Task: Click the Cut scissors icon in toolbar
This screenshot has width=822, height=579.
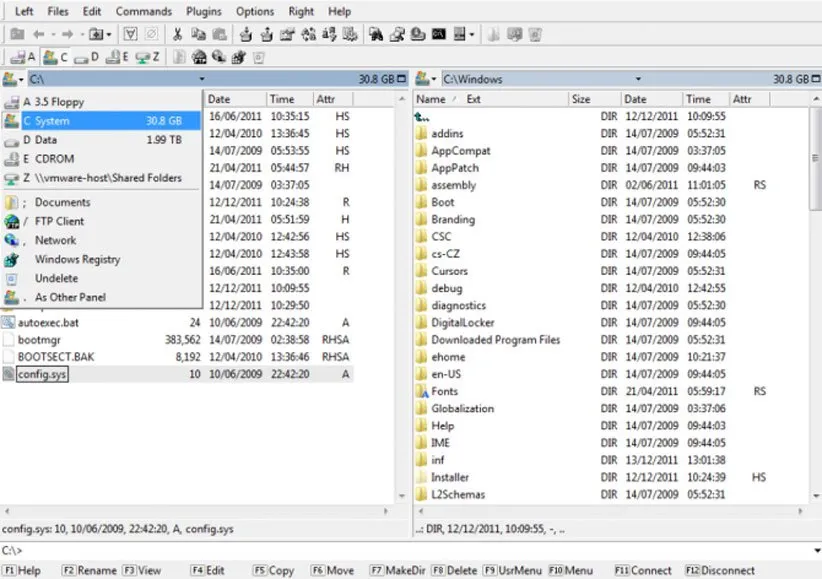Action: [177, 34]
